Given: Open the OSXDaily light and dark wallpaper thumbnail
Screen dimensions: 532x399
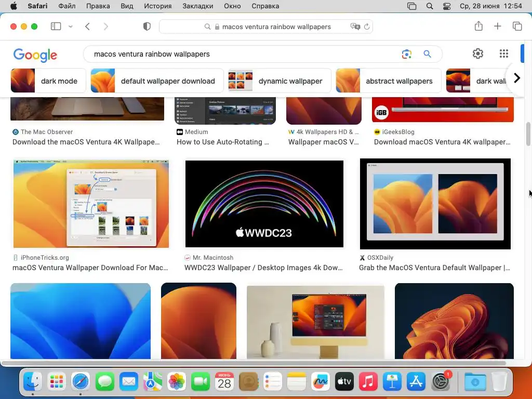Looking at the screenshot, I should click(435, 204).
